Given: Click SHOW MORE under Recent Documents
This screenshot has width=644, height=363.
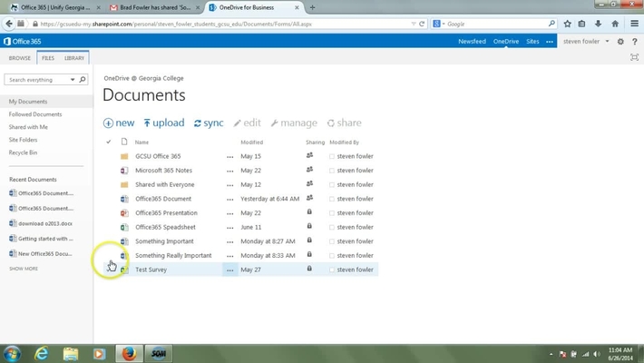Looking at the screenshot, I should pyautogui.click(x=24, y=269).
